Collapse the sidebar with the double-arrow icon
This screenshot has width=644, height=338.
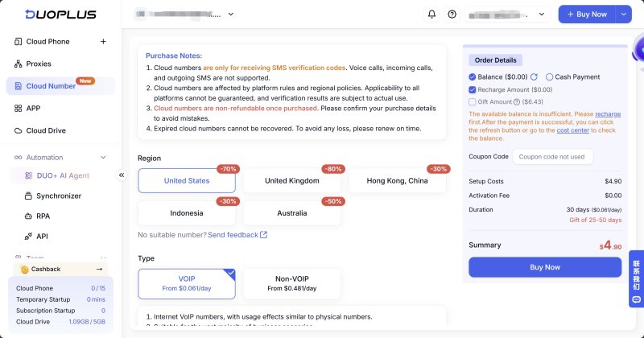pos(122,175)
